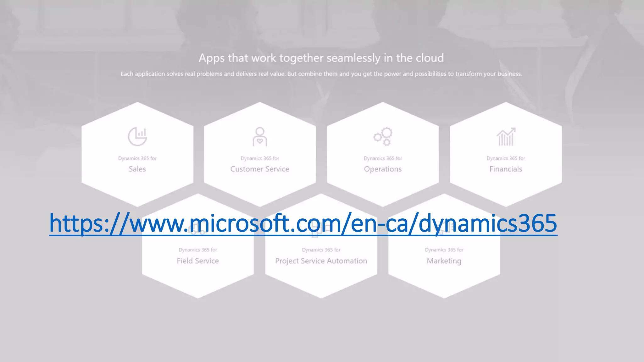Click the 'Apps that work together seamlessly' heading

pyautogui.click(x=321, y=58)
